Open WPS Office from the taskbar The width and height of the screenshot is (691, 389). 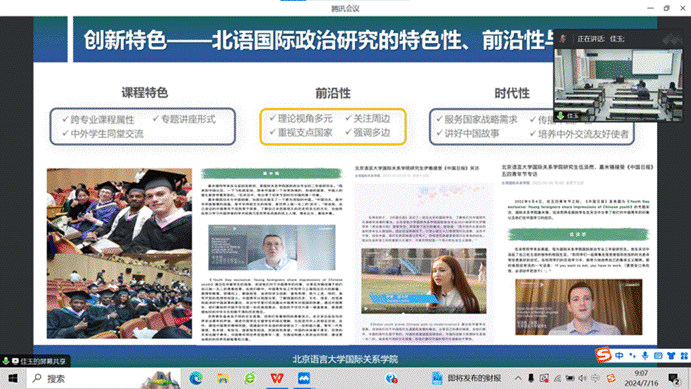pos(277,378)
